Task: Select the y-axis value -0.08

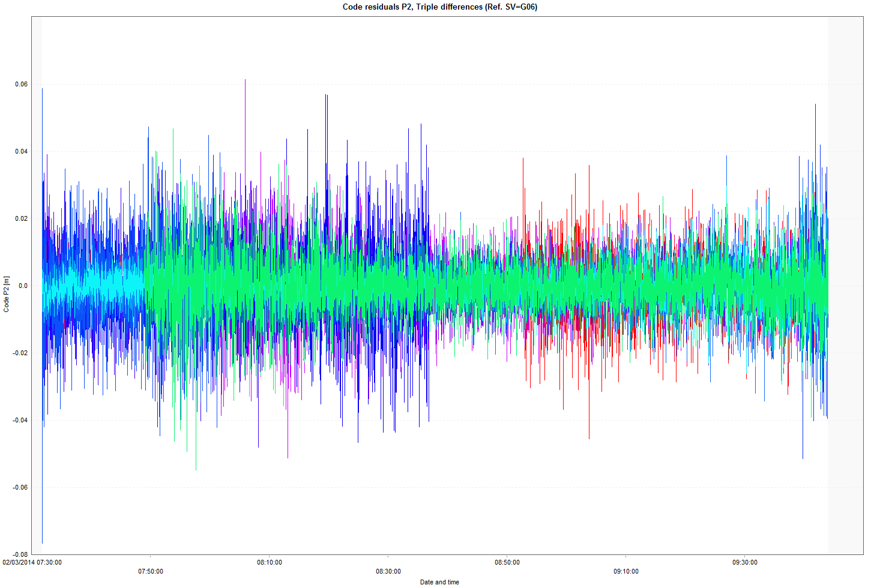Action: (20, 554)
